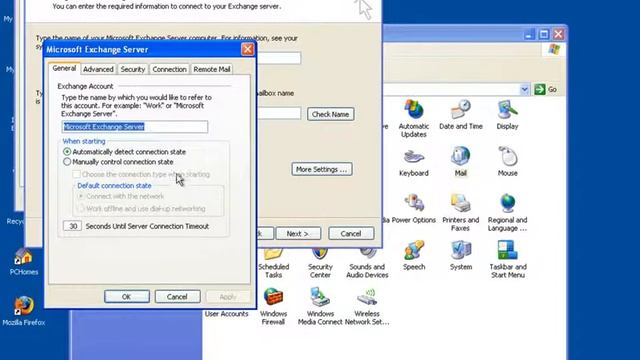Image resolution: width=640 pixels, height=360 pixels.
Task: Click the Check Name button
Action: (x=331, y=114)
